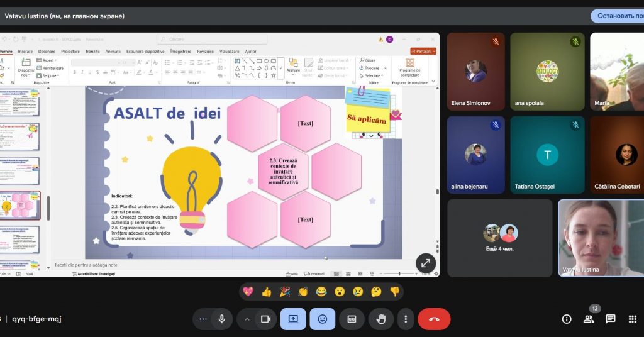Screen dimensions: 644x337
Task: Send the heart emoji reaction
Action: (248, 292)
